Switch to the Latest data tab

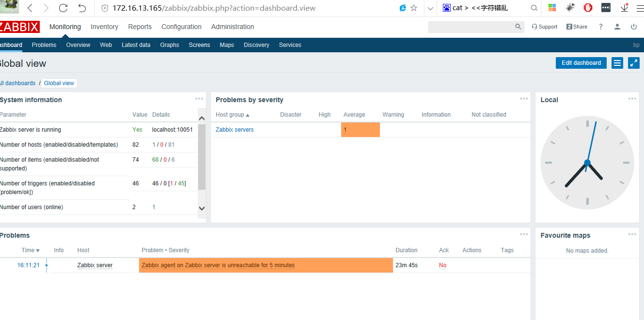coord(136,45)
